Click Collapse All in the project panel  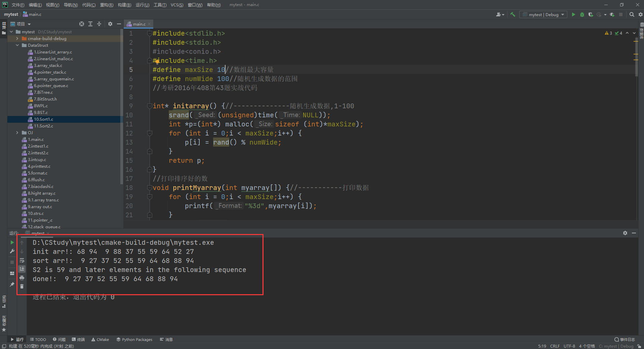coord(99,24)
